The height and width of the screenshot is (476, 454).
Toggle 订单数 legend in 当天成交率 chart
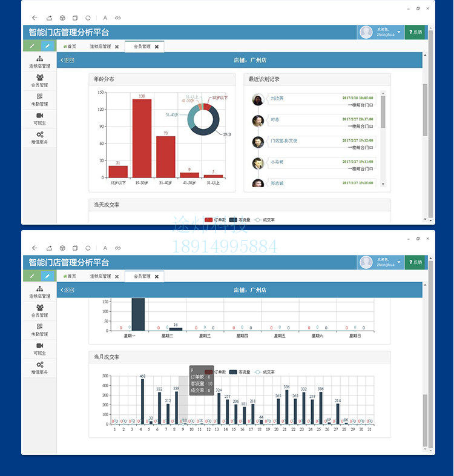point(215,220)
